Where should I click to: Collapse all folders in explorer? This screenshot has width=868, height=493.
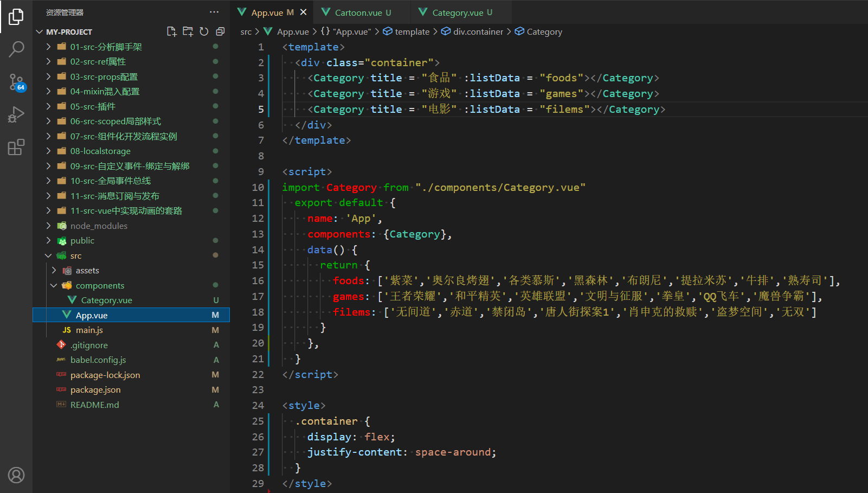tap(220, 31)
